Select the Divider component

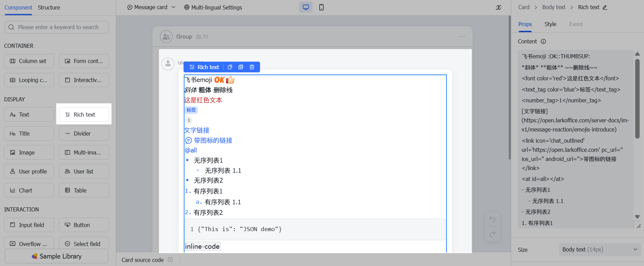(x=84, y=134)
